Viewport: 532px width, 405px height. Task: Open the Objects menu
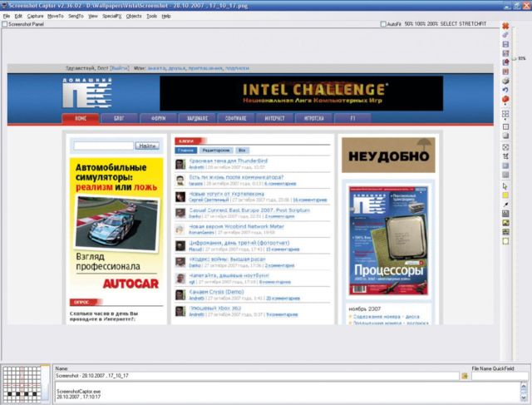pos(134,16)
